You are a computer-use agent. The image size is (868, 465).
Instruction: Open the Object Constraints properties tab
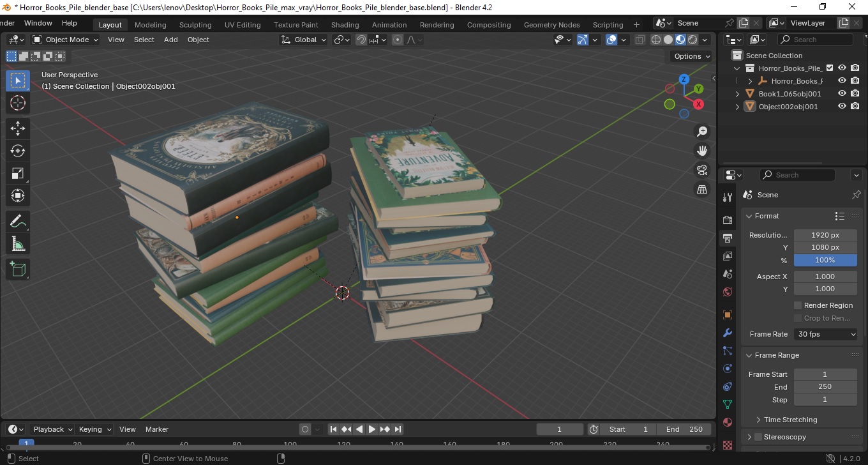tap(727, 386)
